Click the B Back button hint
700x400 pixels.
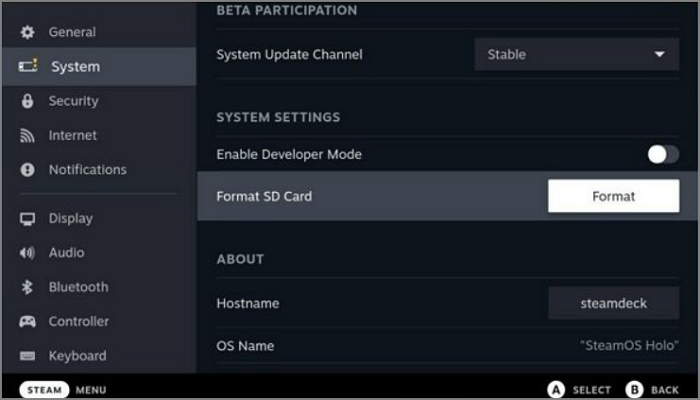652,389
